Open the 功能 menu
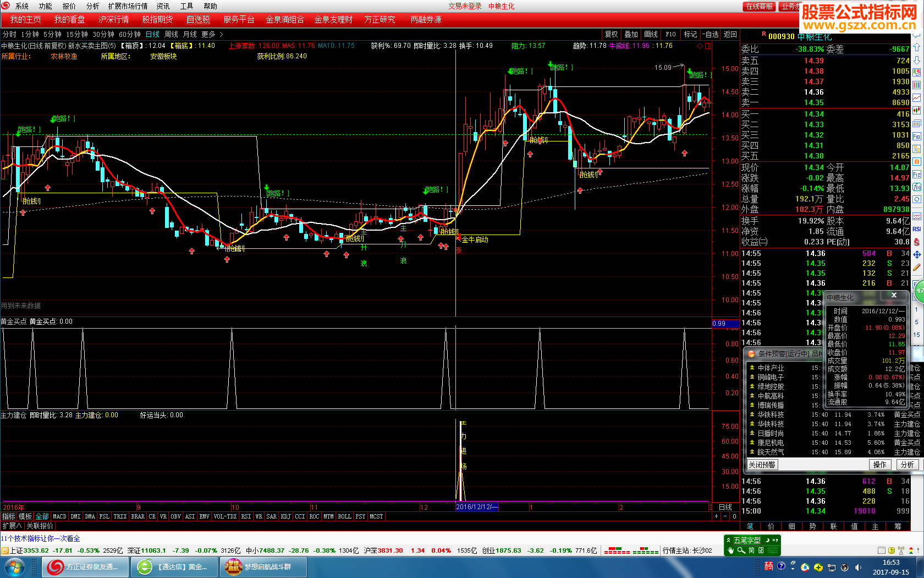924x578 pixels. pos(45,6)
